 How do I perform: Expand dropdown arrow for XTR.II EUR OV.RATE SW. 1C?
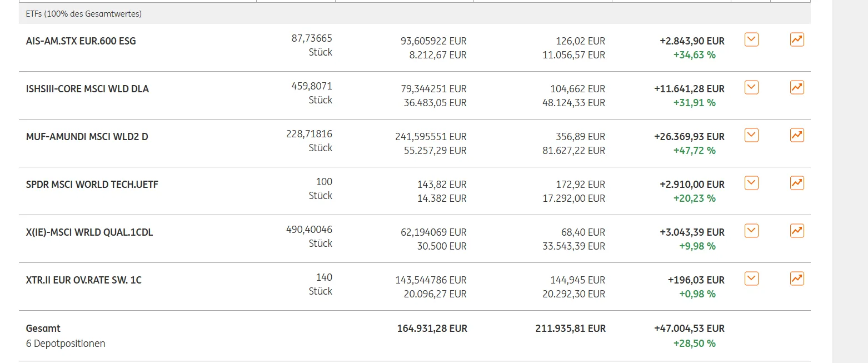(751, 279)
